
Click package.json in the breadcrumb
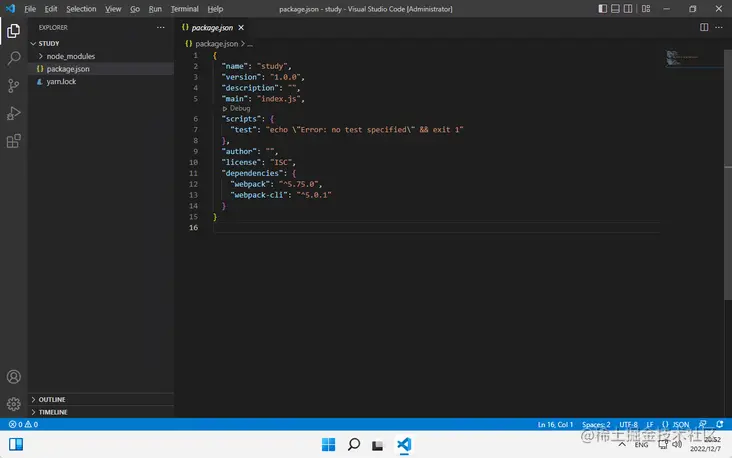[216, 43]
